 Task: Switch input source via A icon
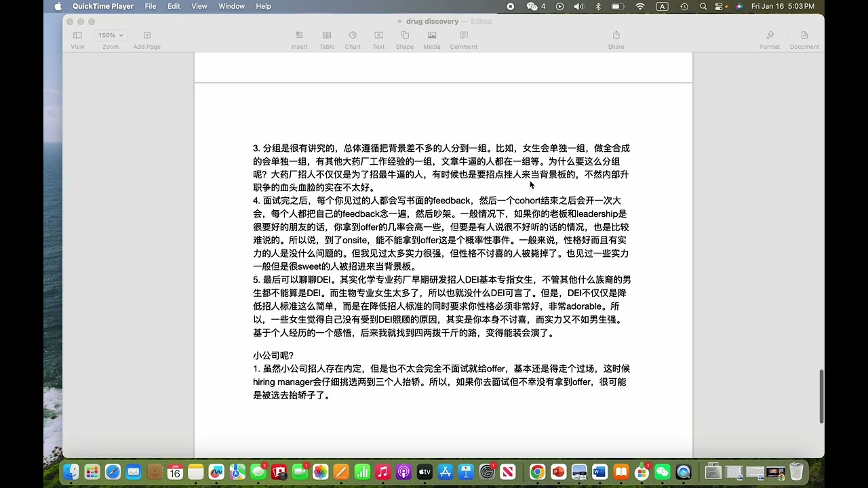[x=663, y=6]
